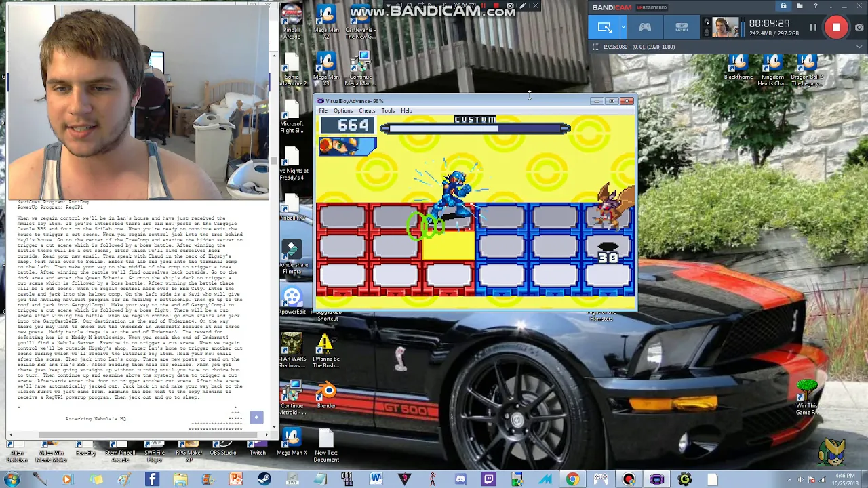868x488 pixels.
Task: Open Steam from the taskbar
Action: (264, 480)
